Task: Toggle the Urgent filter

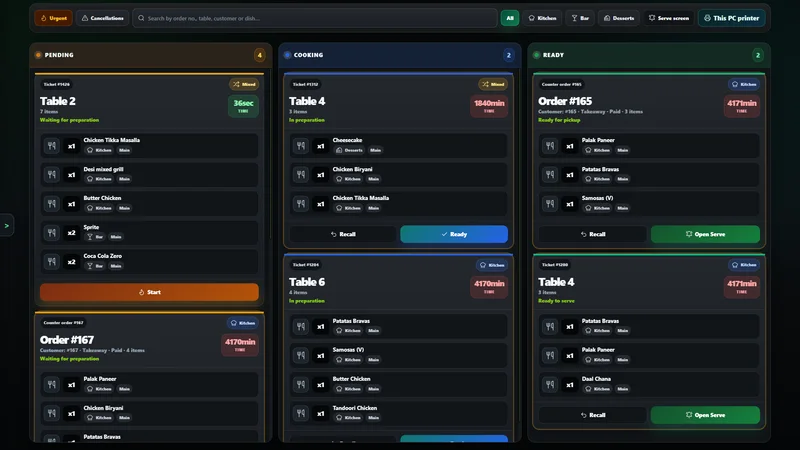Action: [x=54, y=18]
